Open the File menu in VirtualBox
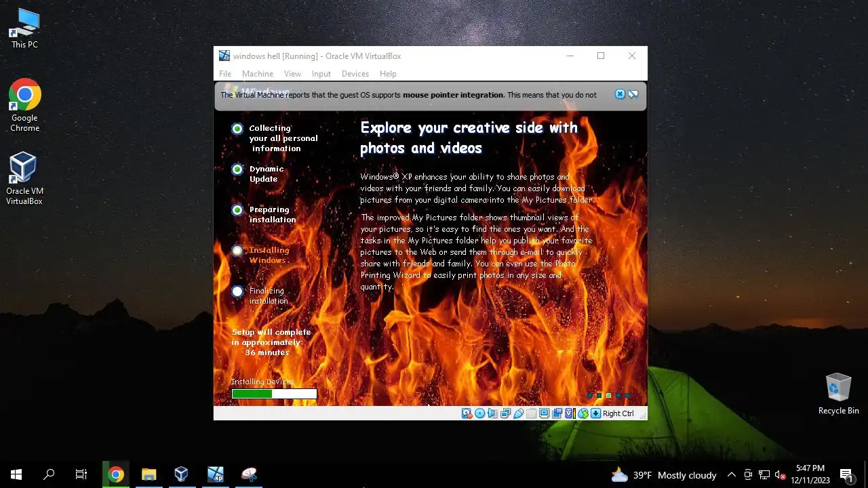868x488 pixels. click(x=225, y=74)
